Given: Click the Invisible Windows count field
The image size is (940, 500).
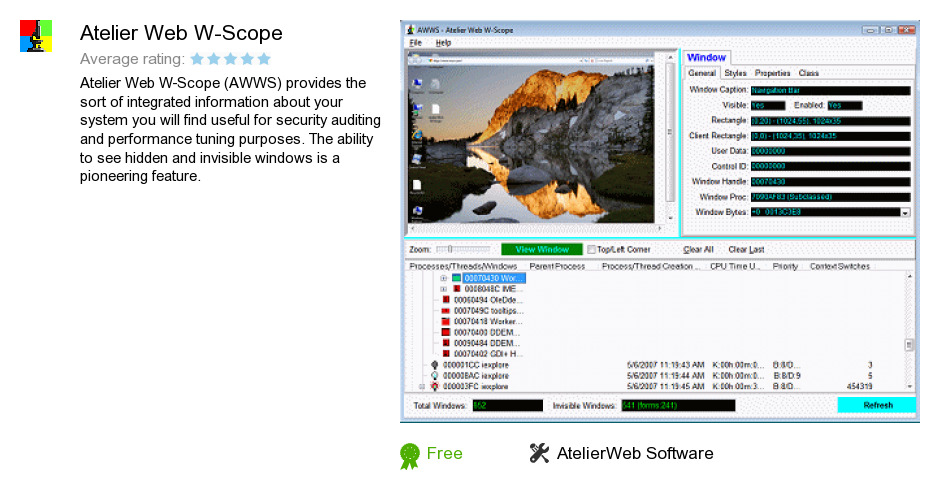Looking at the screenshot, I should (x=678, y=406).
